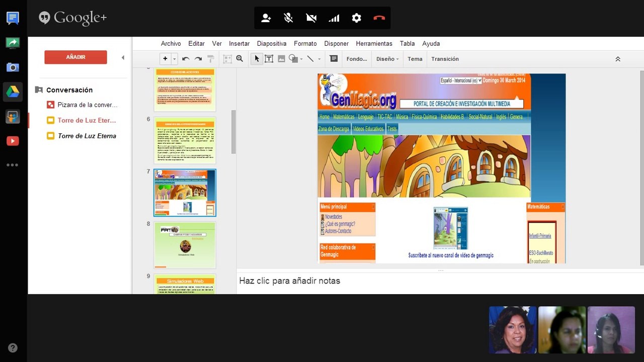Viewport: 644px width, 362px height.
Task: Launch the YouTube app icon
Action: [x=13, y=141]
